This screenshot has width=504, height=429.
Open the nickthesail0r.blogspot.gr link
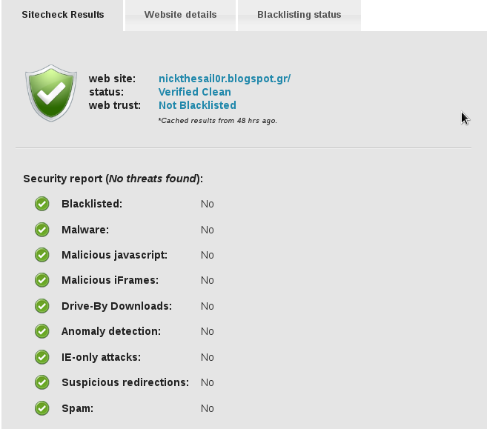(225, 79)
